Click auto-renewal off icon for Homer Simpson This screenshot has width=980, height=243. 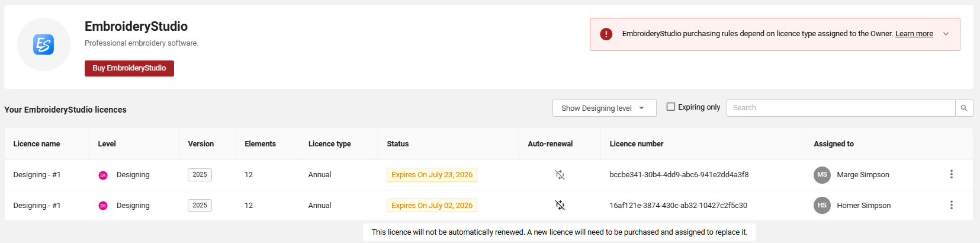pos(560,205)
